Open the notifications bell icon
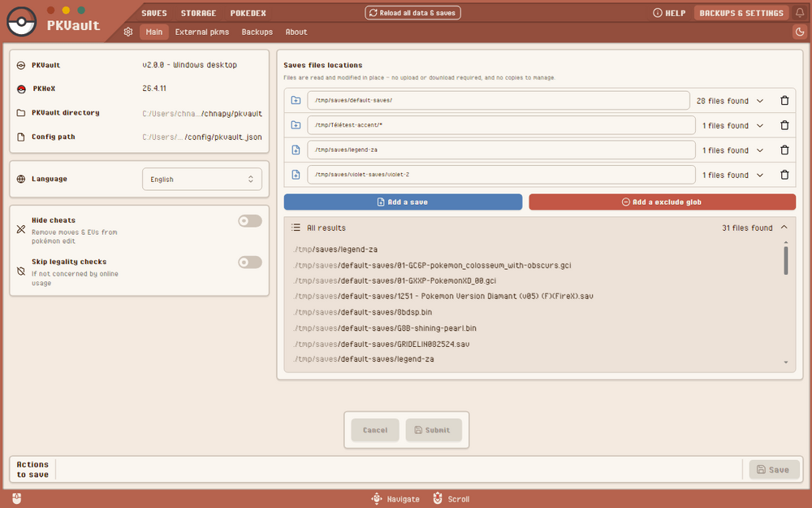Screen dimensions: 812x508 click(x=800, y=13)
